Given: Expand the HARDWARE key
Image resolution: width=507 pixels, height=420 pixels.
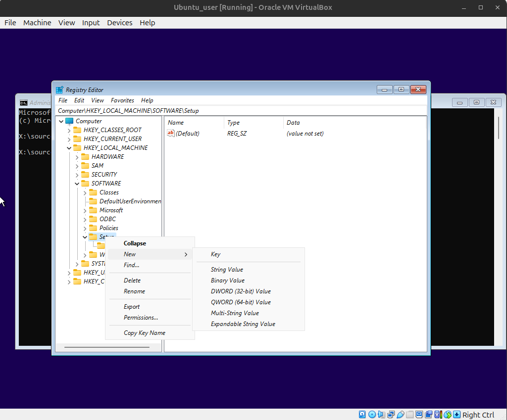Looking at the screenshot, I should coord(77,157).
